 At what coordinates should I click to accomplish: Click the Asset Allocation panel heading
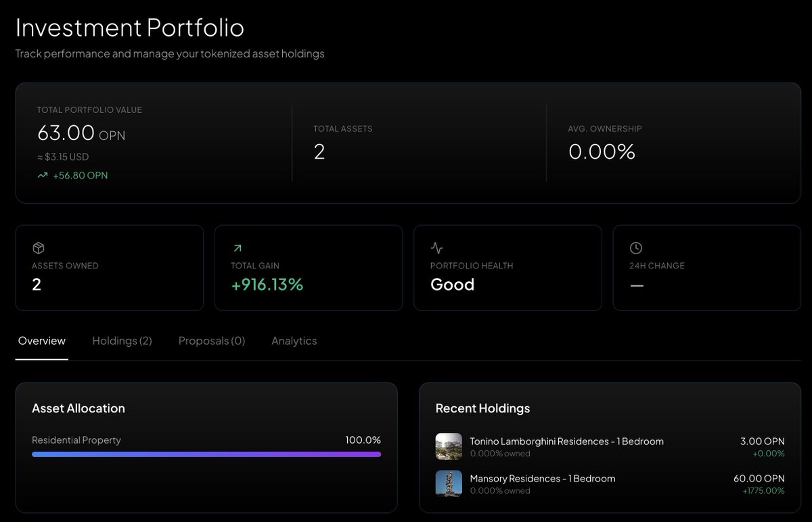pos(78,408)
